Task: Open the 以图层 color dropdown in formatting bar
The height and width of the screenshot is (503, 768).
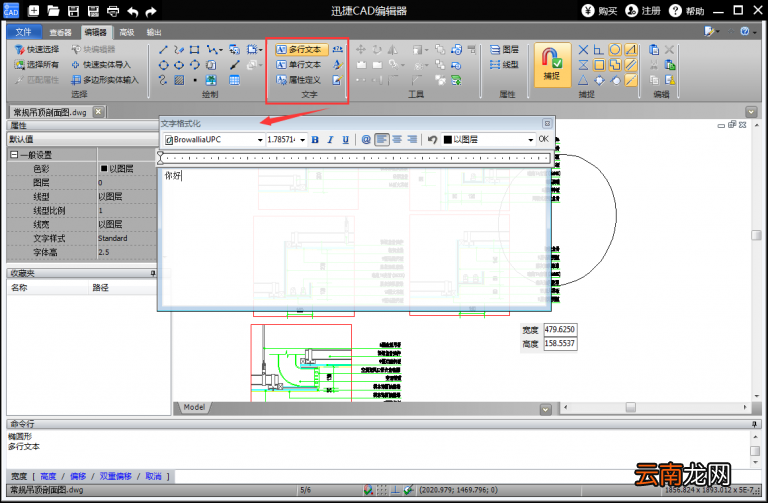Action: 530,140
